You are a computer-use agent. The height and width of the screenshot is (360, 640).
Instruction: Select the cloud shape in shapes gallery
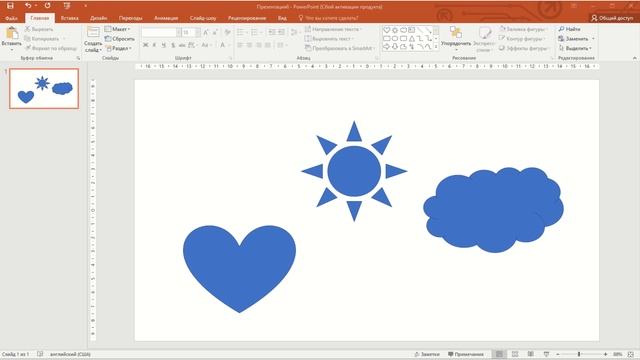(403, 30)
